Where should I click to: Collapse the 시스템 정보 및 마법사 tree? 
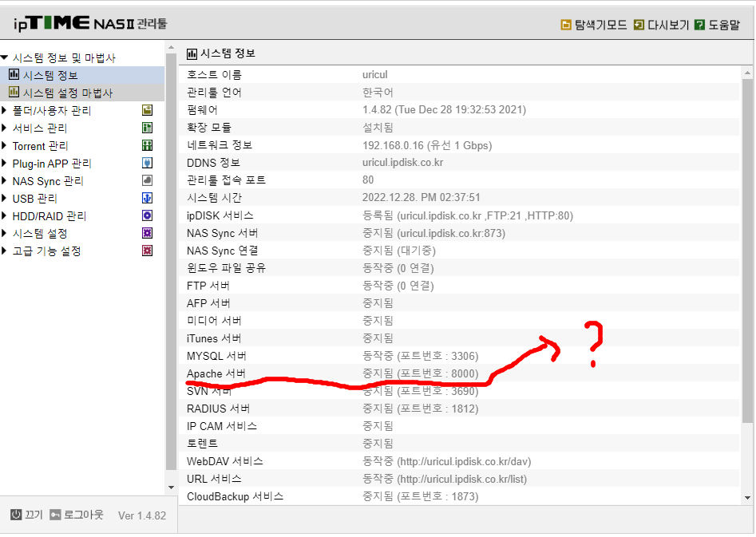(4, 57)
